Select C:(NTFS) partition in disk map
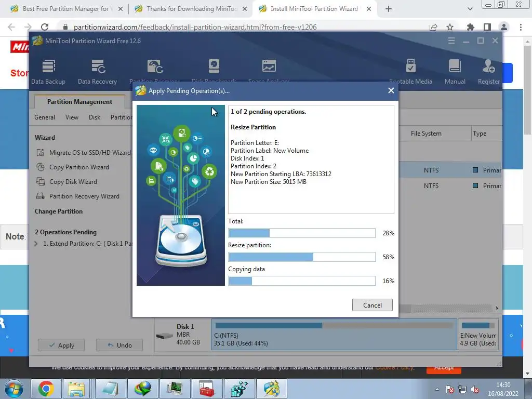Screen dimensions: 532x399 (334, 334)
